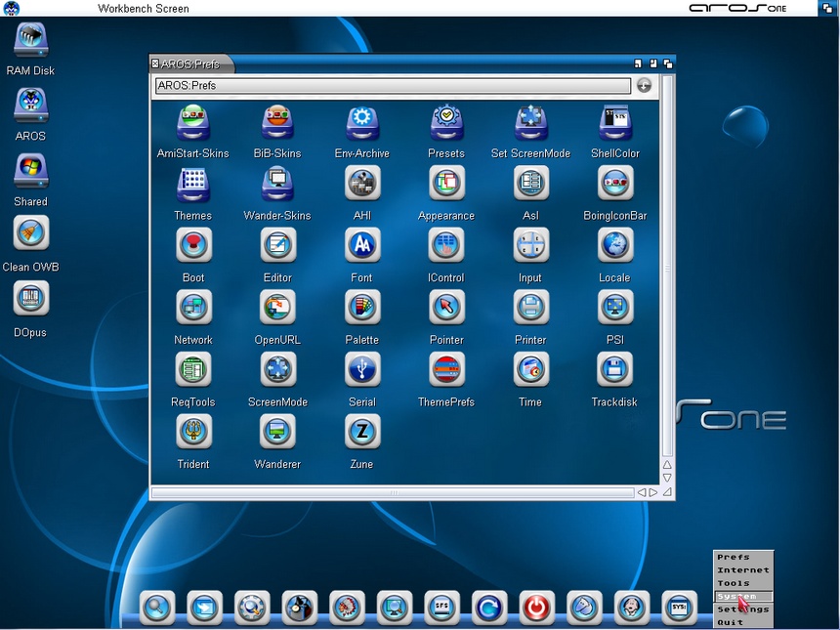Select Internet in the popup menu
840x630 pixels.
click(x=743, y=570)
